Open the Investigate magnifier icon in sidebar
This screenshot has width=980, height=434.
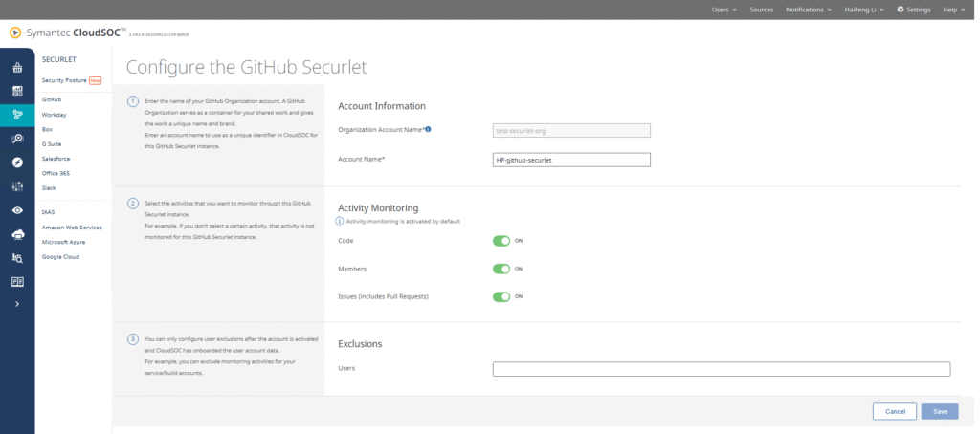tap(17, 139)
